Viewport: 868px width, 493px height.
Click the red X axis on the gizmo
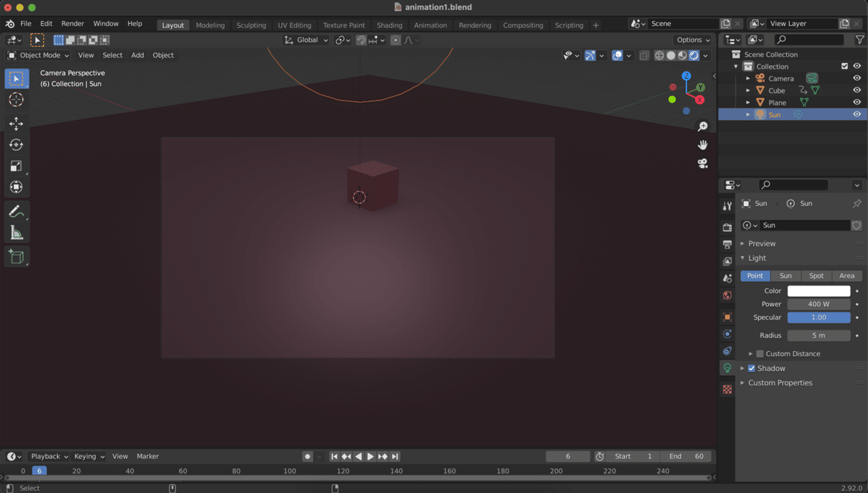click(699, 100)
